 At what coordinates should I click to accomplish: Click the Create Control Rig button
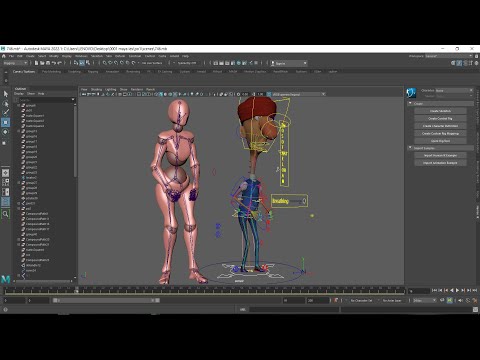click(x=440, y=118)
